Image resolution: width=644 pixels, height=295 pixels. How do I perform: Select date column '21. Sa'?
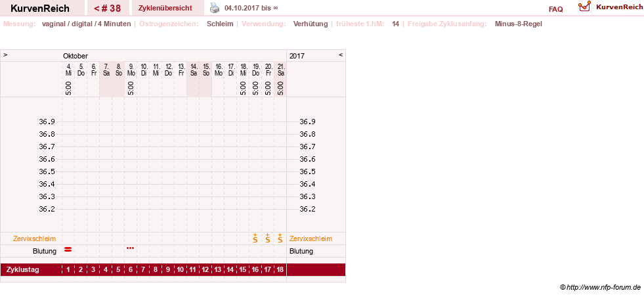280,70
